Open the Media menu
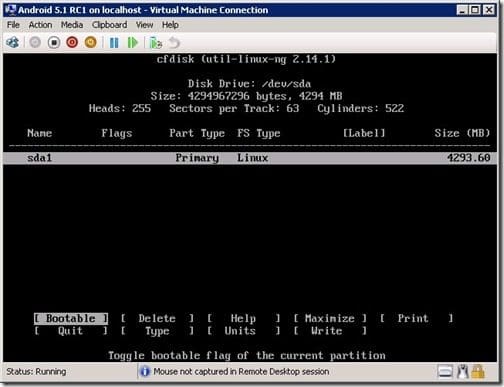Image resolution: width=504 pixels, height=387 pixels. 72,25
